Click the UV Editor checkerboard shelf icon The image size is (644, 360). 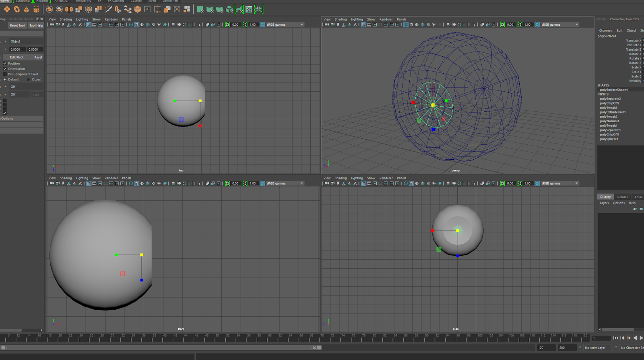[249, 9]
